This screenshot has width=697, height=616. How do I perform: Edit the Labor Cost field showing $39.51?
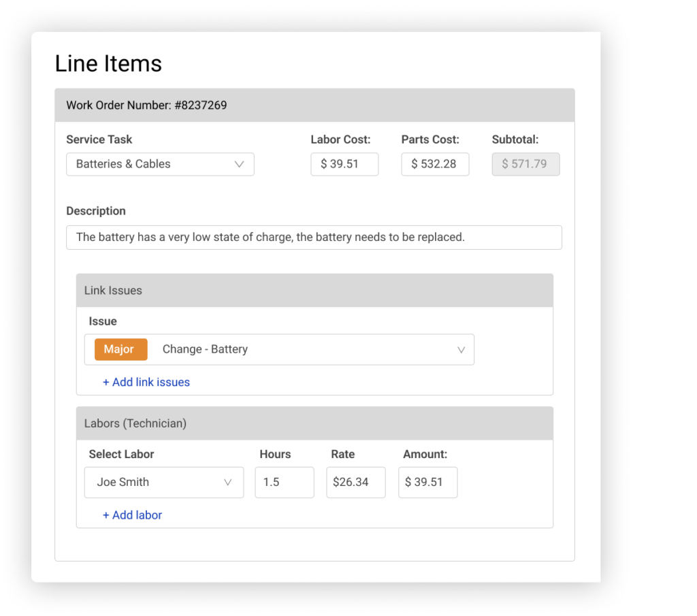(x=344, y=164)
